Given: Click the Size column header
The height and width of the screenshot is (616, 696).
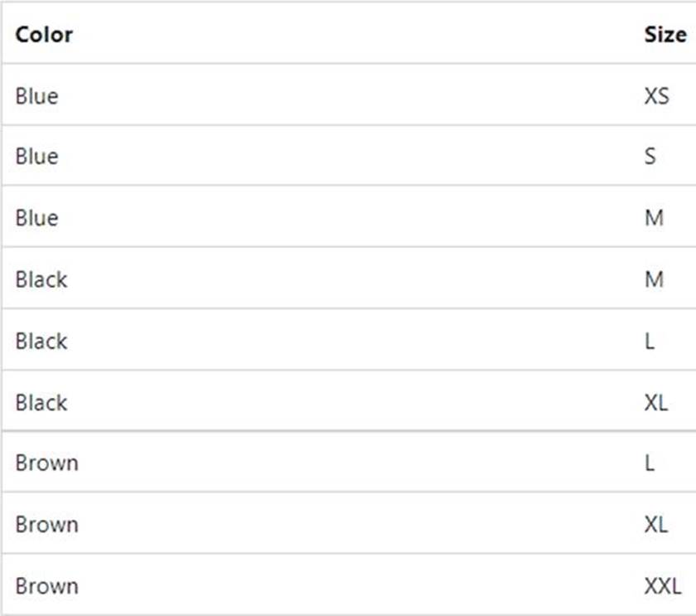Looking at the screenshot, I should tap(665, 35).
